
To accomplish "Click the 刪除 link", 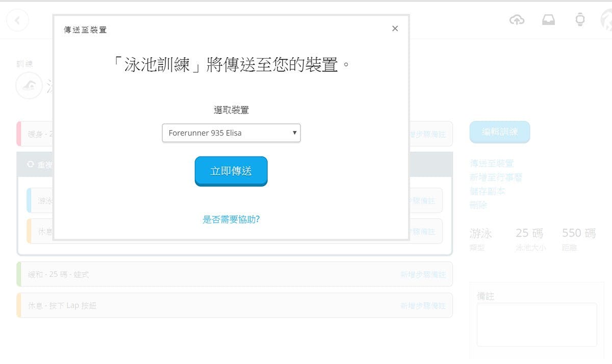I will [x=478, y=205].
